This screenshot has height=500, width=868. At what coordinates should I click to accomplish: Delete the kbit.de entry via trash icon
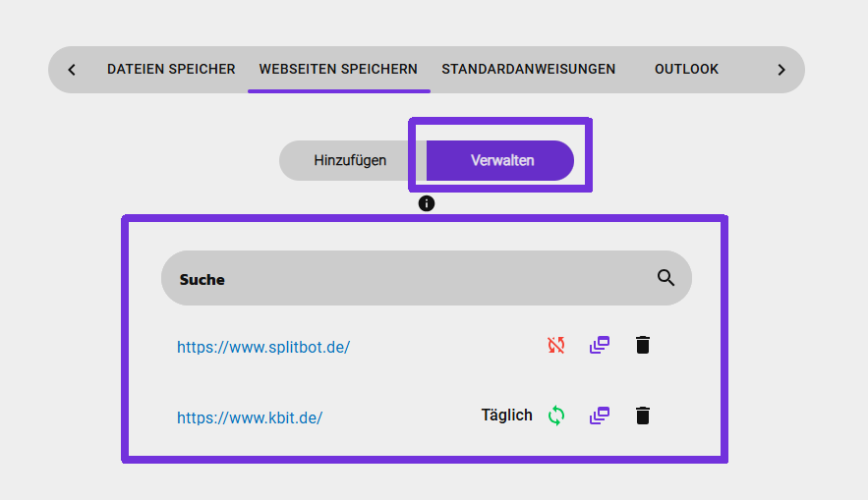click(x=643, y=416)
